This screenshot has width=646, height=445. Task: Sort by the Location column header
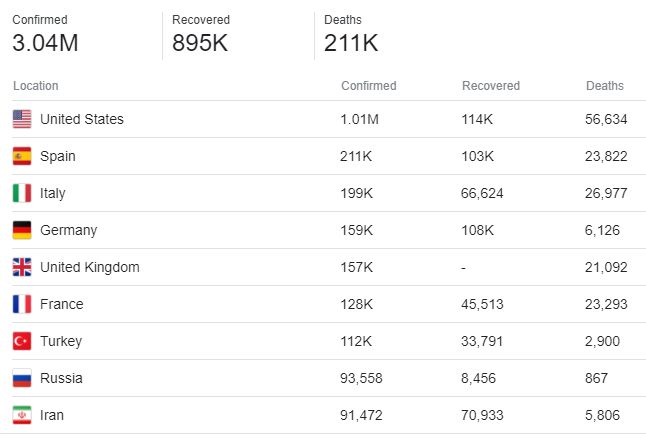[x=36, y=86]
